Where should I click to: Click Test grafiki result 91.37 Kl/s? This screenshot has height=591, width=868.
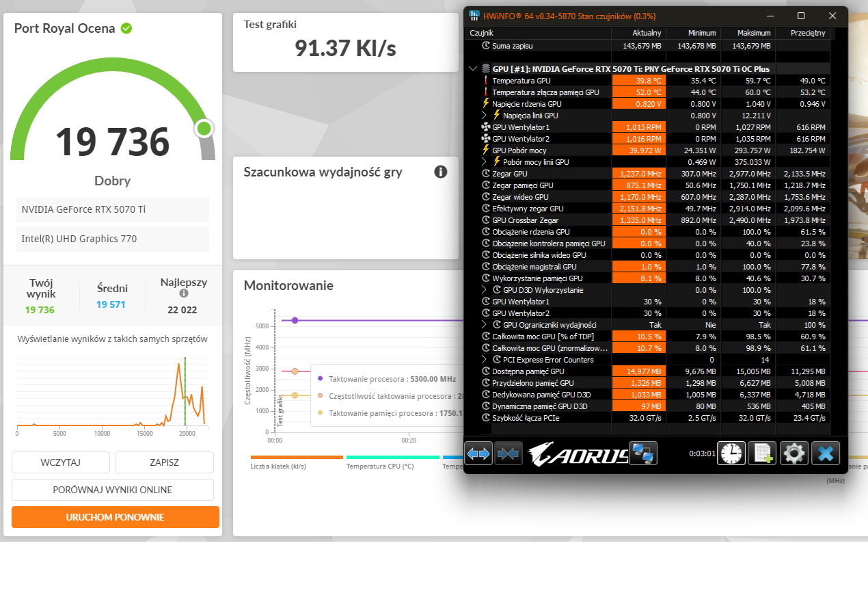point(345,48)
